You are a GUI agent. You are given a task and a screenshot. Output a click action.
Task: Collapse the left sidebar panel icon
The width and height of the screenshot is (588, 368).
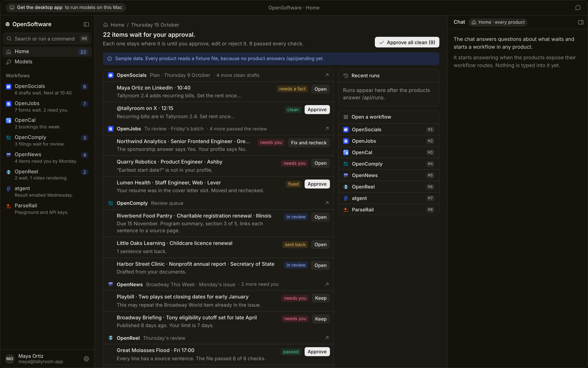click(x=86, y=24)
